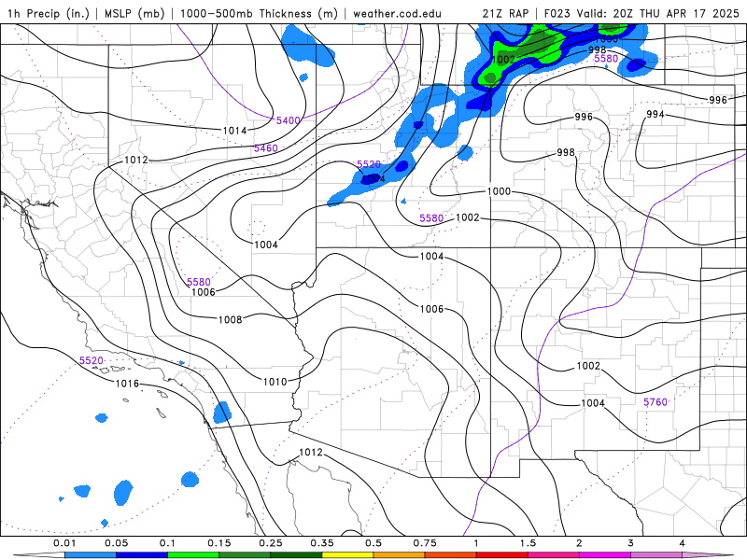Click the "0.25" legend value

271,543
